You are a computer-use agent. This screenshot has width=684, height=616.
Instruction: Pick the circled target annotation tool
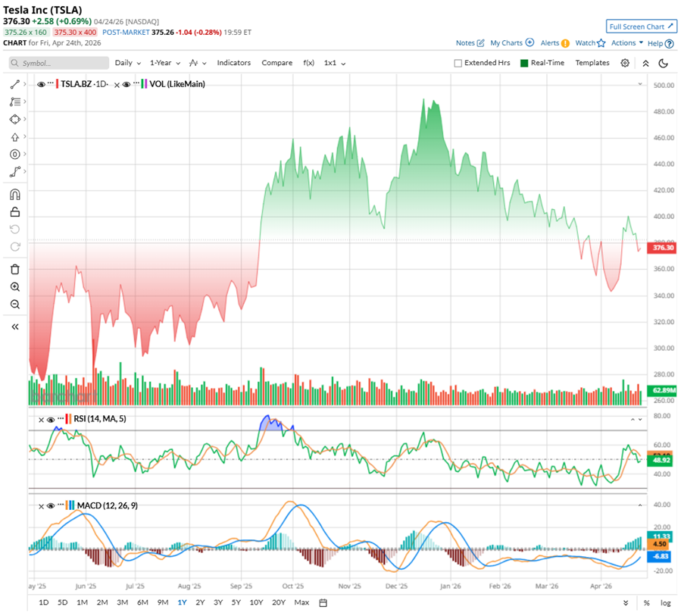coord(15,154)
